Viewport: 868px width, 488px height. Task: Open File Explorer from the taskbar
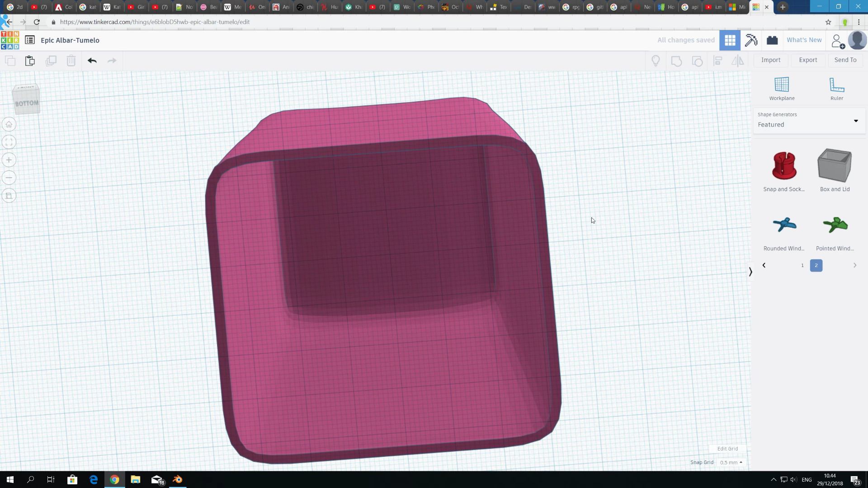pyautogui.click(x=135, y=479)
